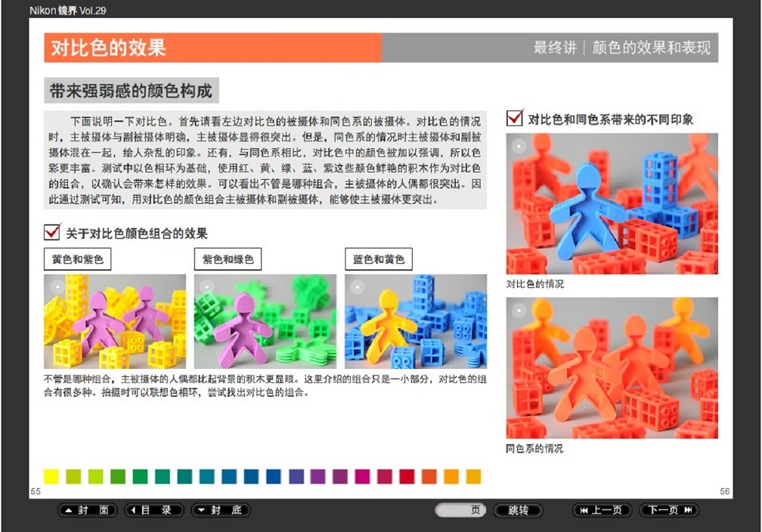Click checkmark beside 关于对比色颜色组合的效果

[53, 232]
